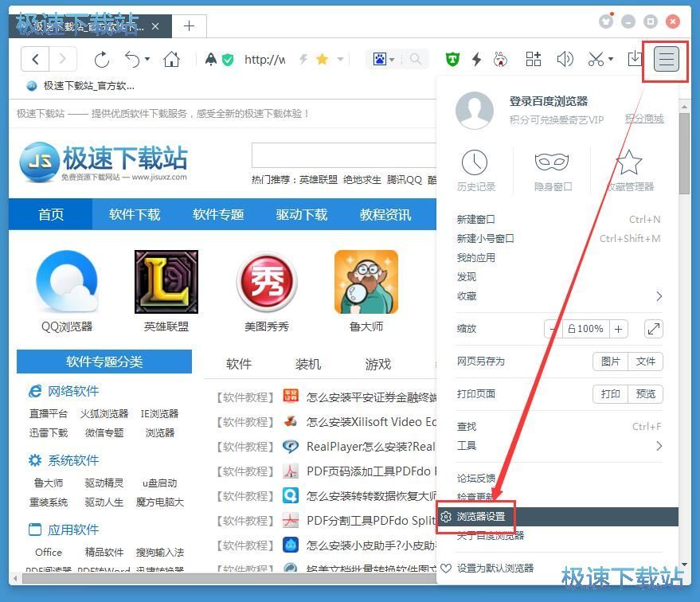700x602 pixels.
Task: Decrease zoom with minus button
Action: pos(553,329)
